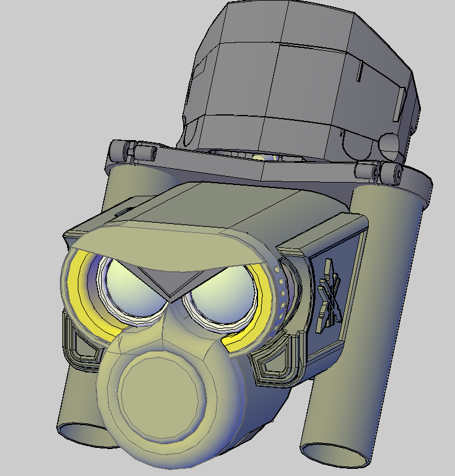Select the right hinge on gray bracket
Image resolution: width=455 pixels, height=476 pixels.
click(379, 172)
